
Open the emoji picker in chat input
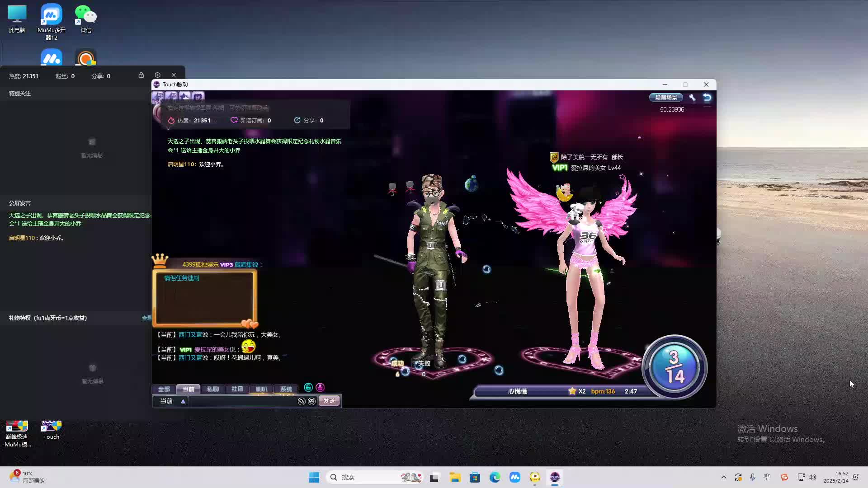click(312, 401)
